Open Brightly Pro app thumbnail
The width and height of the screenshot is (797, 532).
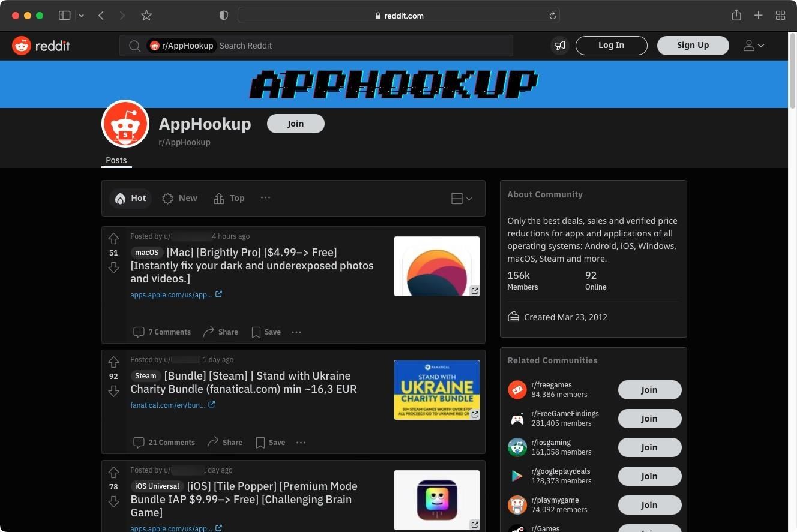[437, 266]
